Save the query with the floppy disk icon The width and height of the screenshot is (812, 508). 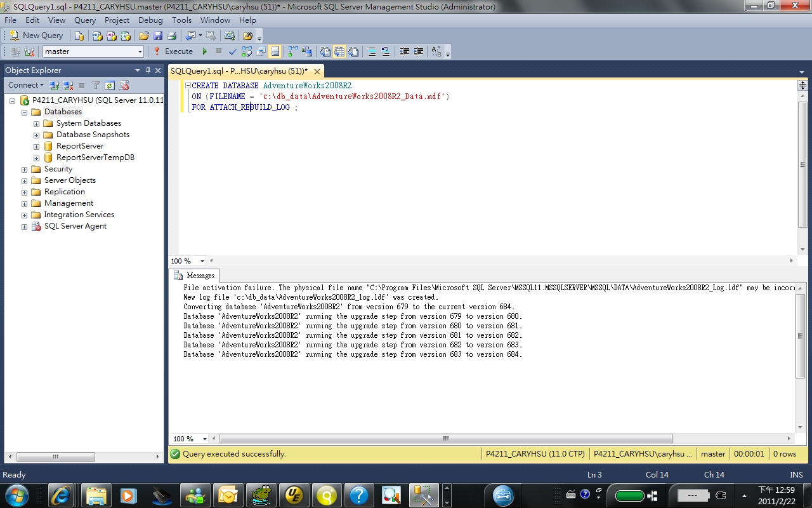click(158, 36)
